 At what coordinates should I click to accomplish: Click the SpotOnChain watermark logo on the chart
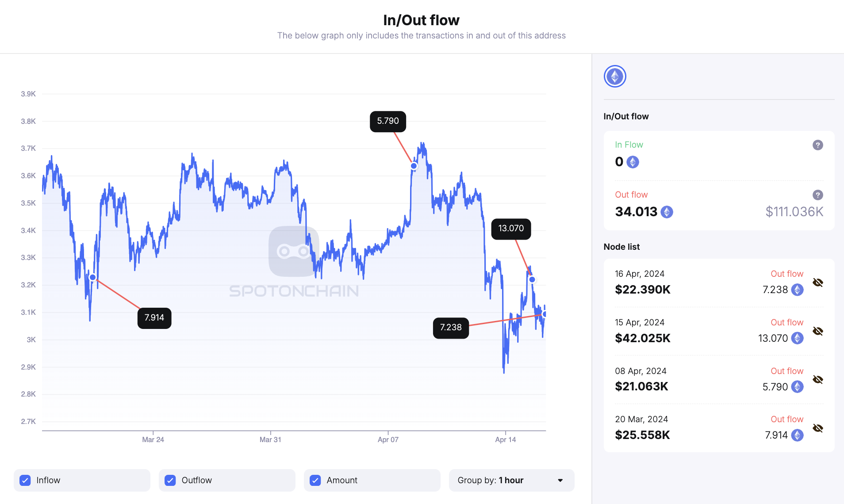tap(293, 251)
